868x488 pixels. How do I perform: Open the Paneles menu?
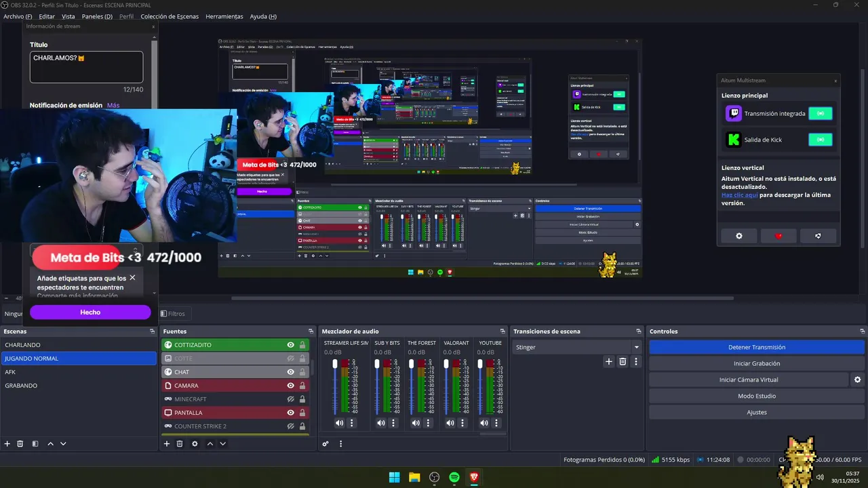click(x=97, y=16)
